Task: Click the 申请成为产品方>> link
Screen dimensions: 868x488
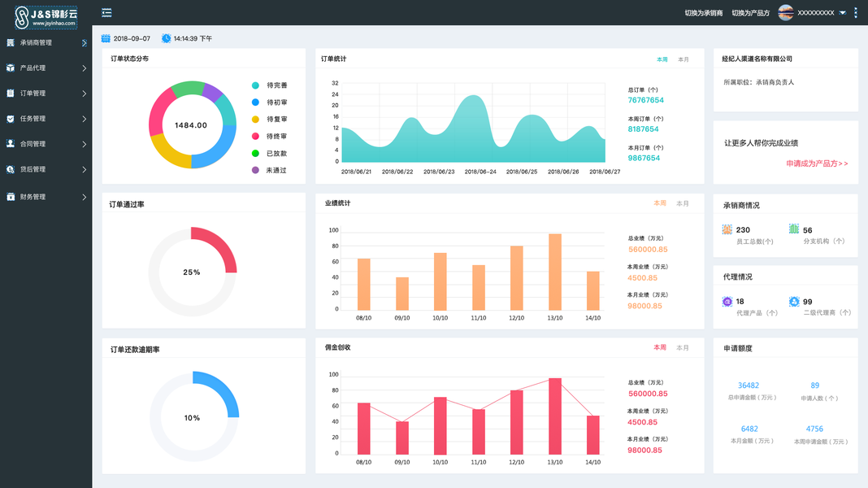Action: [x=817, y=163]
